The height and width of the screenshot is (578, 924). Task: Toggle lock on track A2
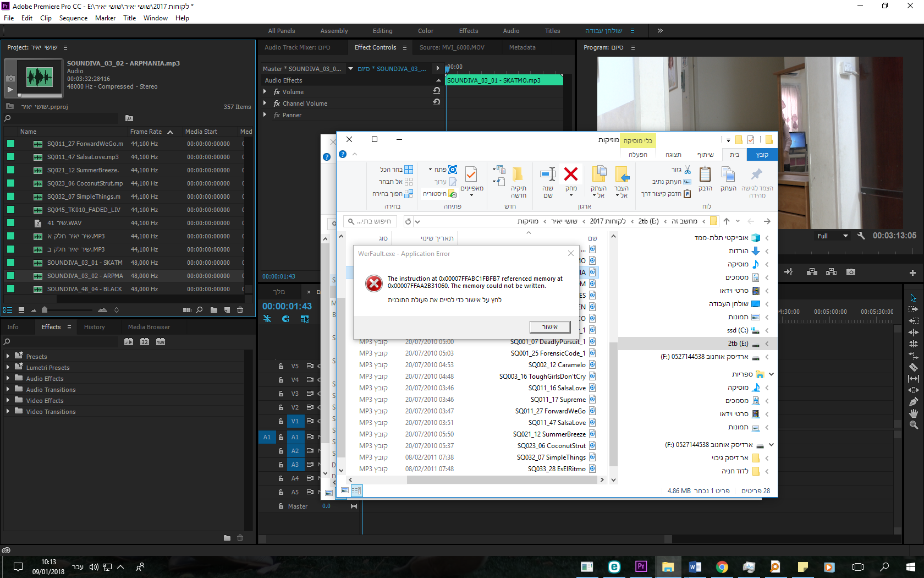tap(280, 451)
